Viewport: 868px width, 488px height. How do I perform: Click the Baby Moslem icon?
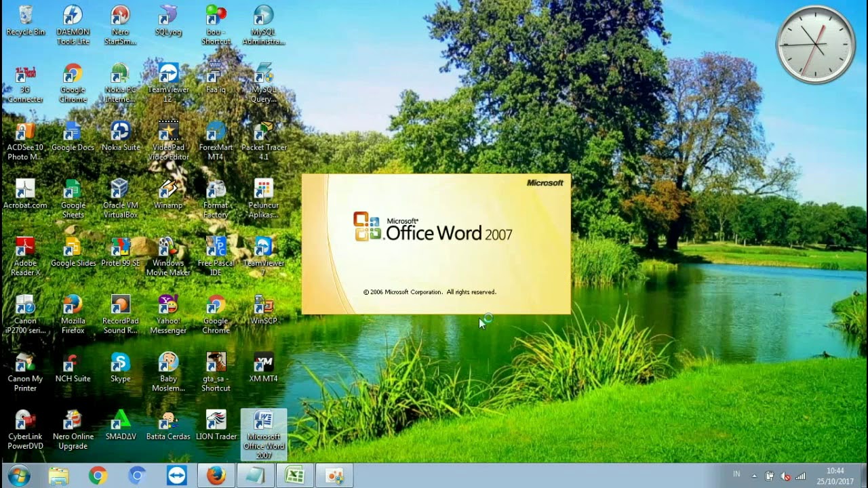pyautogui.click(x=167, y=373)
